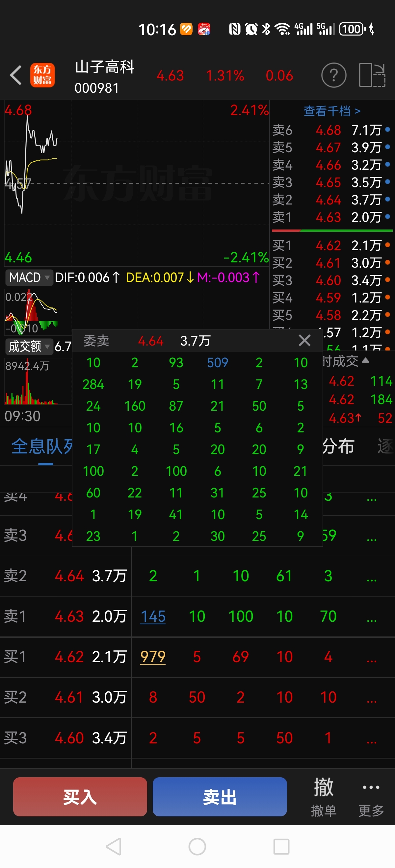Switch to the 全息队列 tab

(x=42, y=447)
